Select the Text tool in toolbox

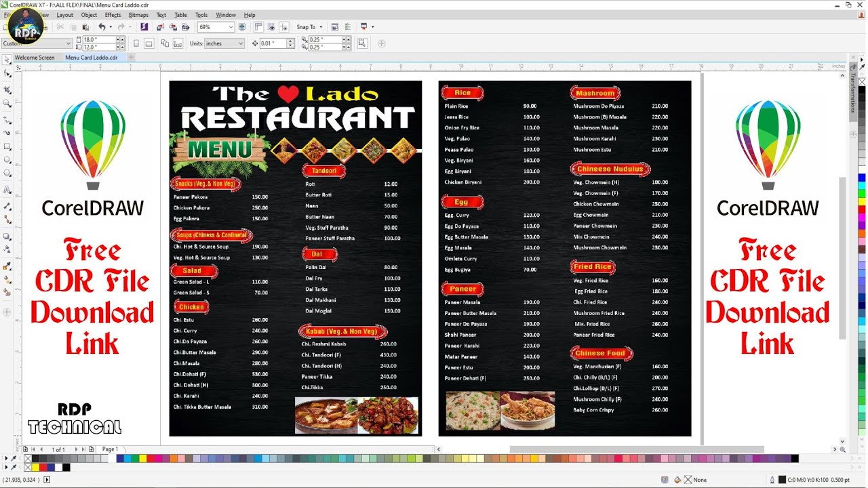(x=7, y=190)
